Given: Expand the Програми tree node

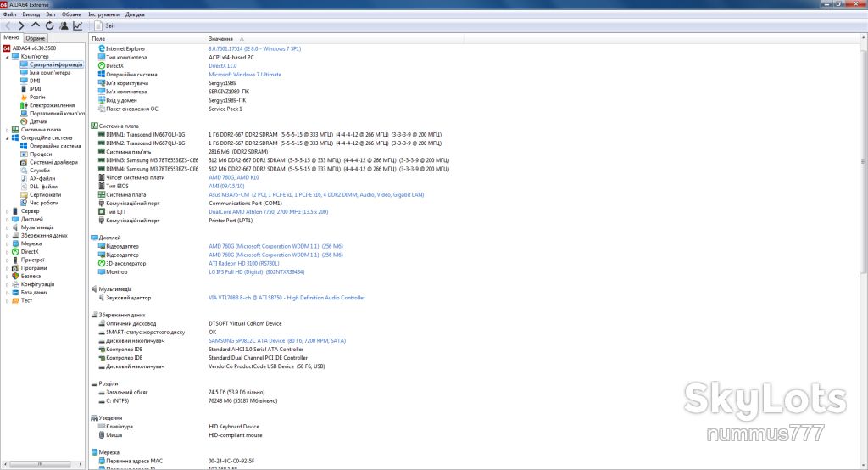Looking at the screenshot, I should click(7, 268).
